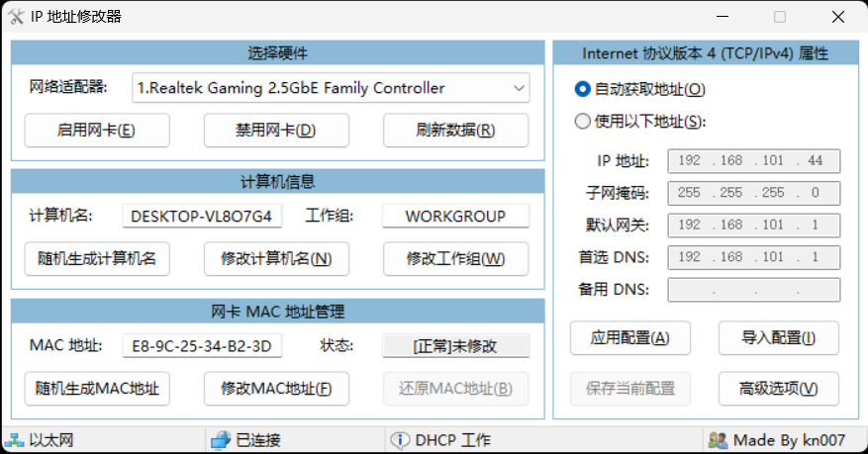
Task: Click the 子网掩码 field 255.255.255.0
Action: click(754, 193)
